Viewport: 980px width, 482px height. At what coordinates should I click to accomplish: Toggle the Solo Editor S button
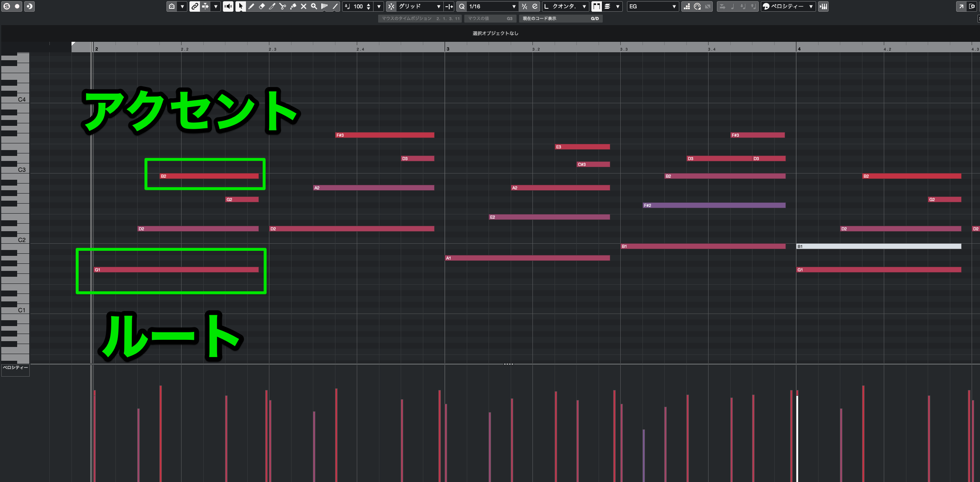(7, 6)
